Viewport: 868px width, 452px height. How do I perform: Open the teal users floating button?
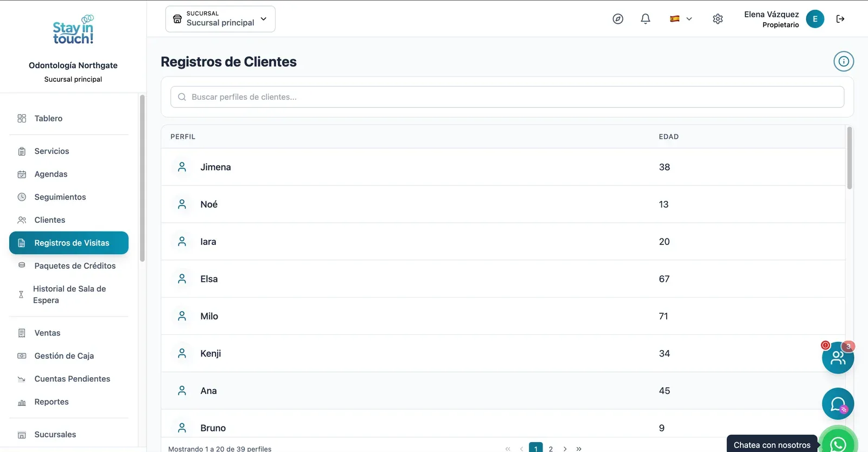[x=838, y=358]
